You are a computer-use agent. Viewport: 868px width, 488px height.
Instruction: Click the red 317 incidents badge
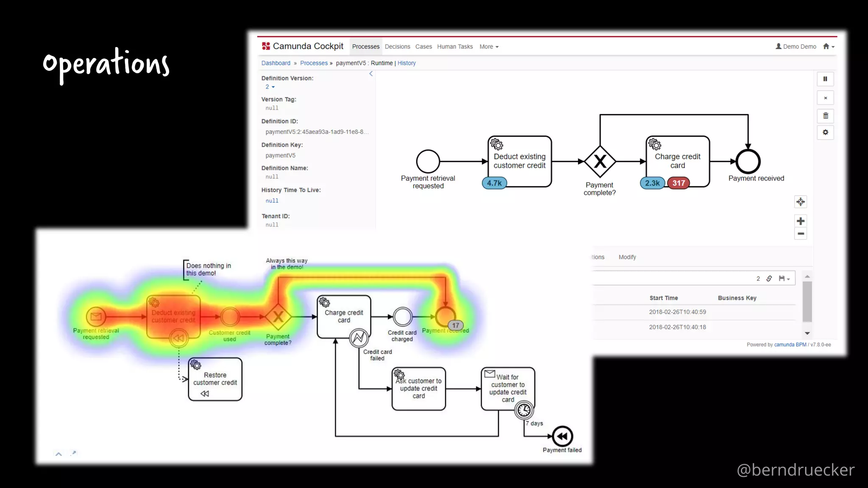[x=678, y=183]
